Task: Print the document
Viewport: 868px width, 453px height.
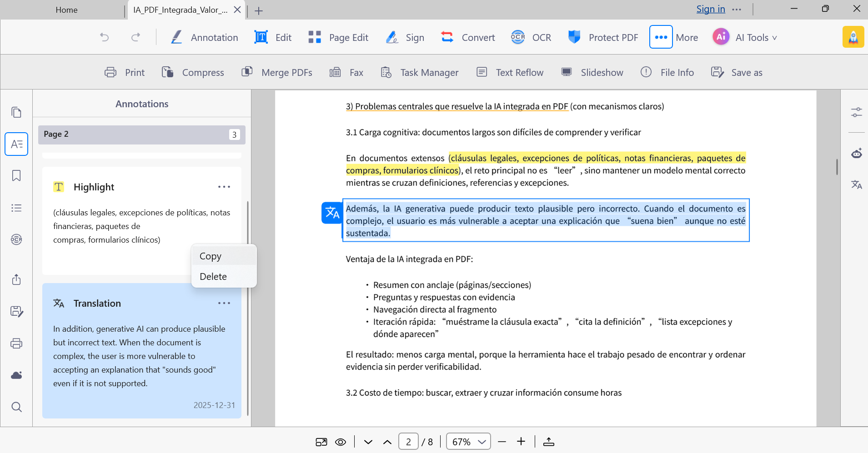Action: pos(125,73)
